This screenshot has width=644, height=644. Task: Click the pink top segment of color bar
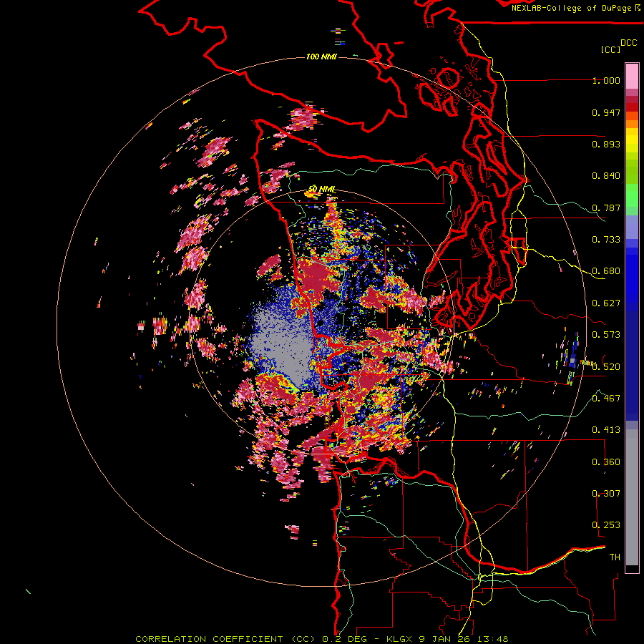click(632, 76)
